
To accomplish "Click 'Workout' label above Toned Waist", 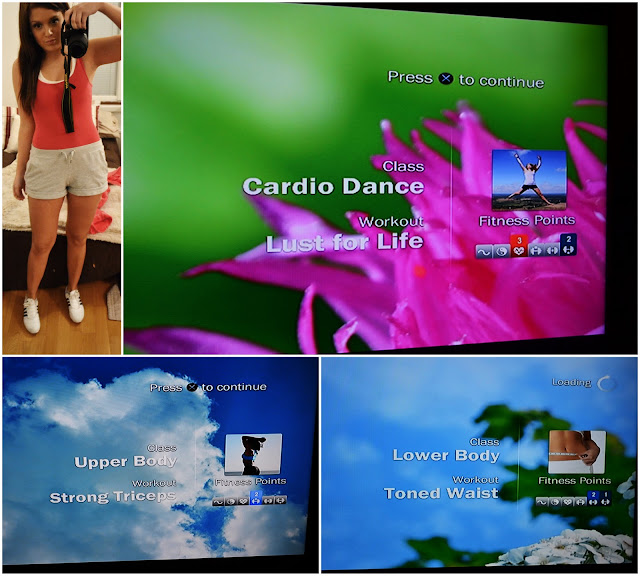I will (476, 479).
